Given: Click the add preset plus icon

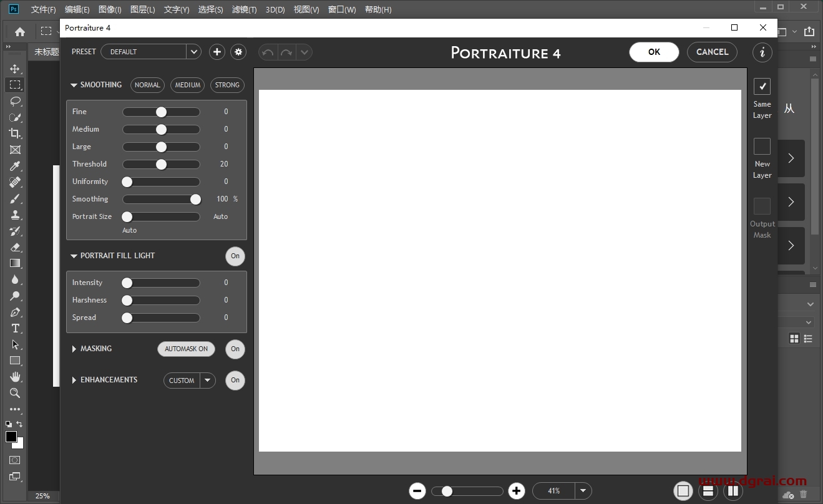Looking at the screenshot, I should [x=217, y=52].
